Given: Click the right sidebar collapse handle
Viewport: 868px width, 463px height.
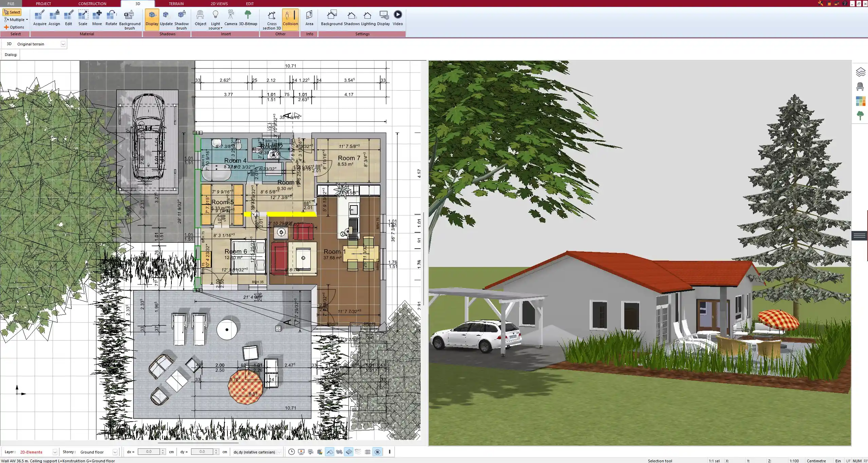Looking at the screenshot, I should coord(859,235).
